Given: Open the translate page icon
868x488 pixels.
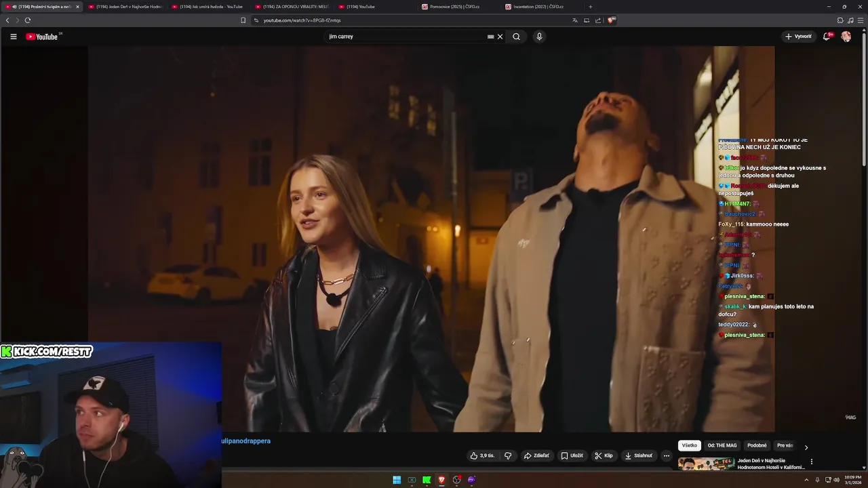Looking at the screenshot, I should tap(575, 20).
